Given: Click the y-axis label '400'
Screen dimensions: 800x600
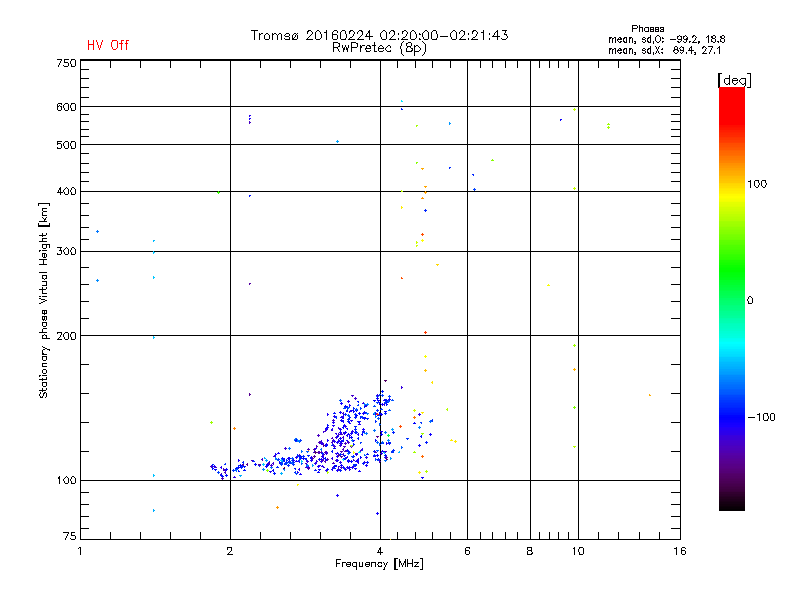Looking at the screenshot, I should (66, 191).
